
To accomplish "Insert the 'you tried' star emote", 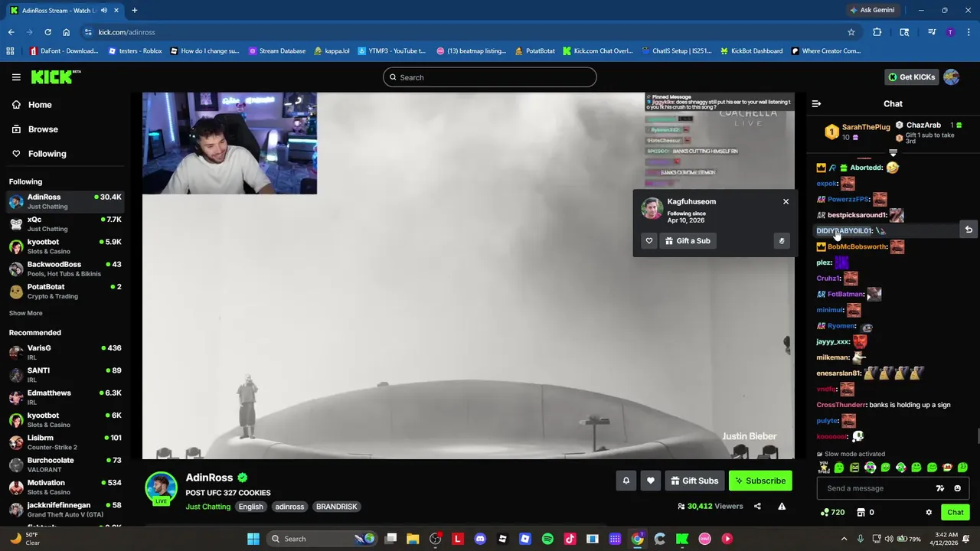I will [824, 467].
